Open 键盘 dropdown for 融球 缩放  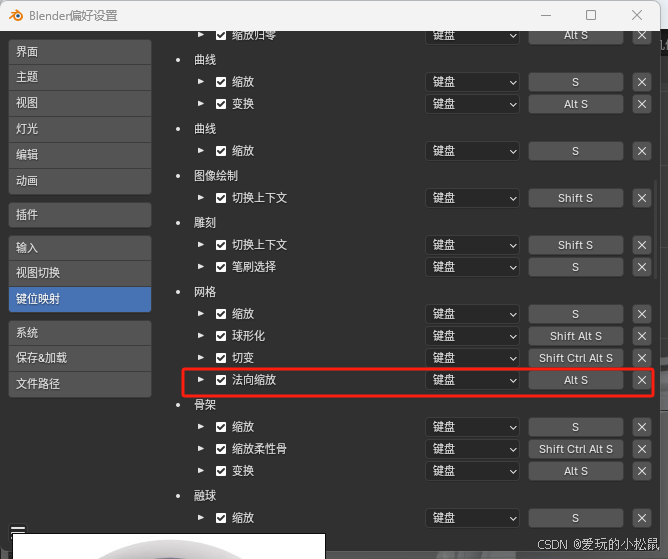coord(472,518)
